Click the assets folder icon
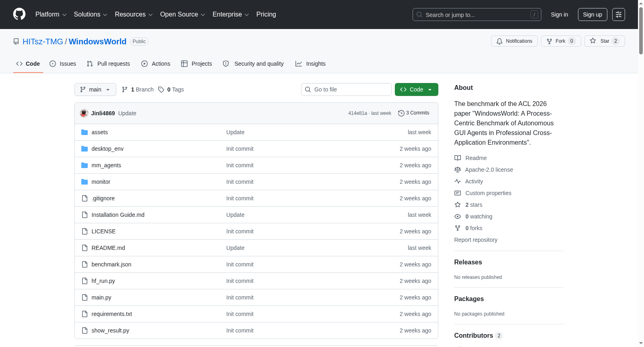This screenshot has height=347, width=644. tap(85, 132)
